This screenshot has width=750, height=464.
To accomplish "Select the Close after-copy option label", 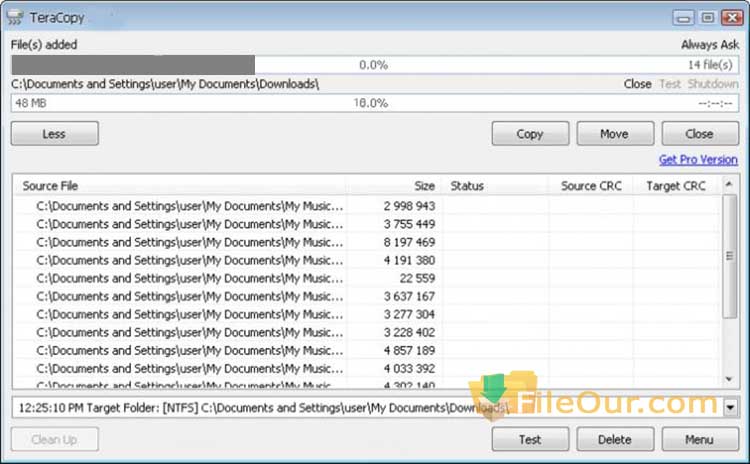I will (637, 84).
